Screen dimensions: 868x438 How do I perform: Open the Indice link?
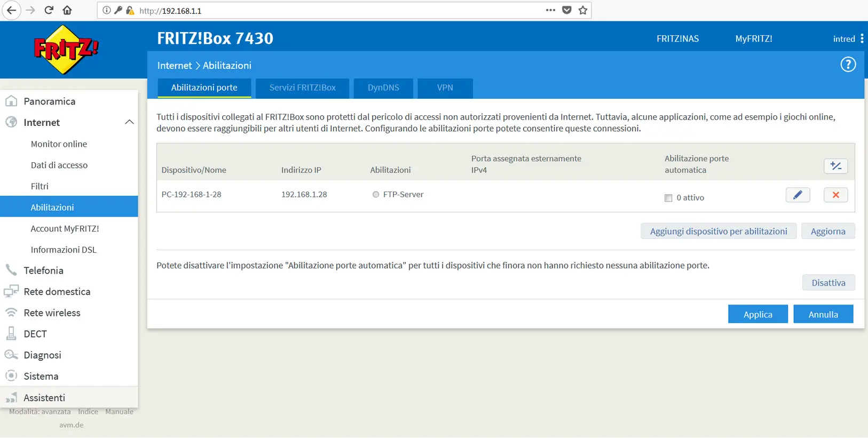(x=88, y=411)
